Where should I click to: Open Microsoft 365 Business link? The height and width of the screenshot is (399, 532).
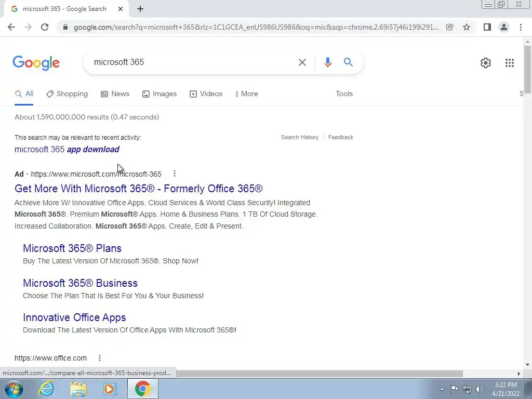(81, 283)
